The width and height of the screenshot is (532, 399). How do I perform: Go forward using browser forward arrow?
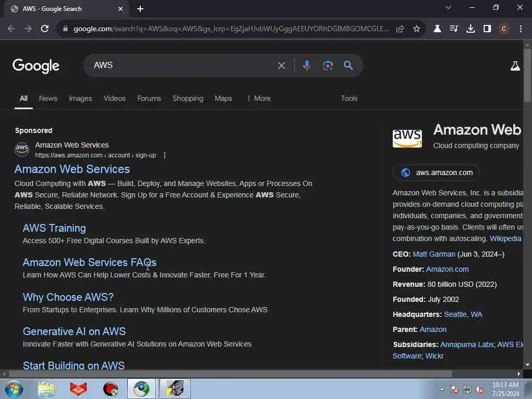(x=28, y=29)
